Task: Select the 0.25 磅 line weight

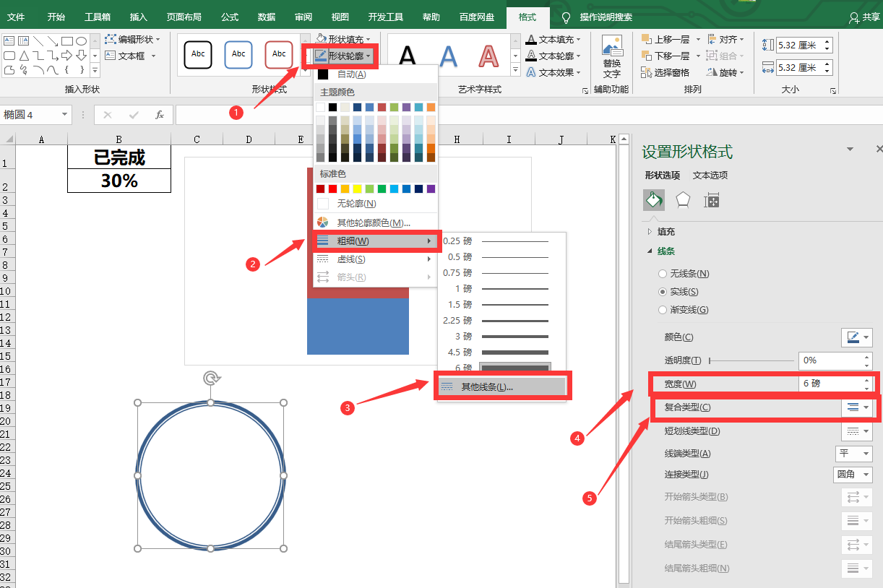Action: pos(503,241)
